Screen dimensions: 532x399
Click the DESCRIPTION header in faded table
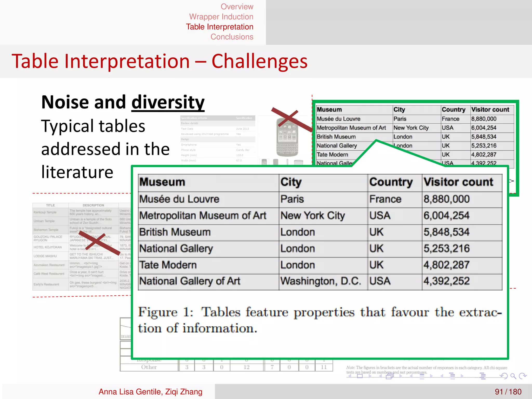click(93, 205)
